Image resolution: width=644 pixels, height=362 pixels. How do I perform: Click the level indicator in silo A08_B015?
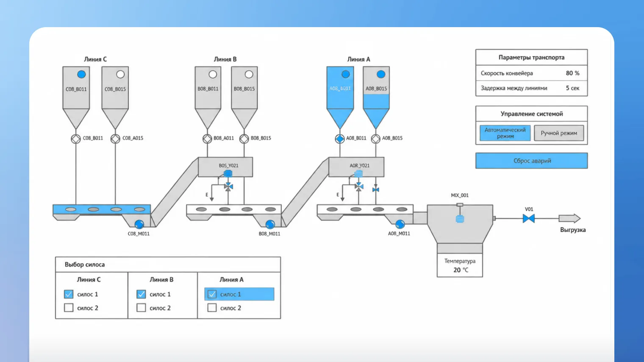click(x=381, y=74)
